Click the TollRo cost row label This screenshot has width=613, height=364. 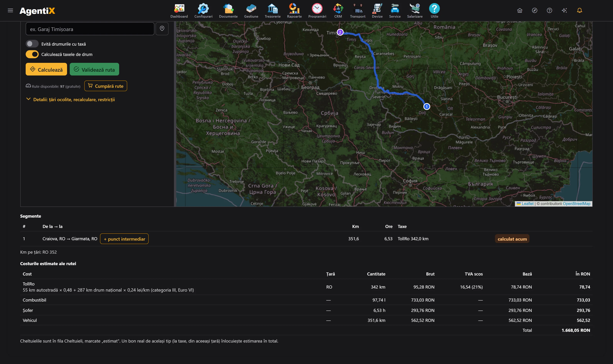point(28,284)
